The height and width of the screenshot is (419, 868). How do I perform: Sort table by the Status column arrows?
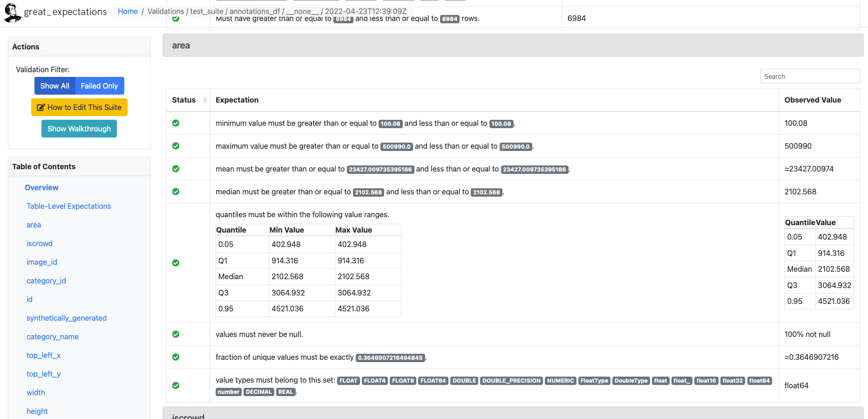pos(205,100)
